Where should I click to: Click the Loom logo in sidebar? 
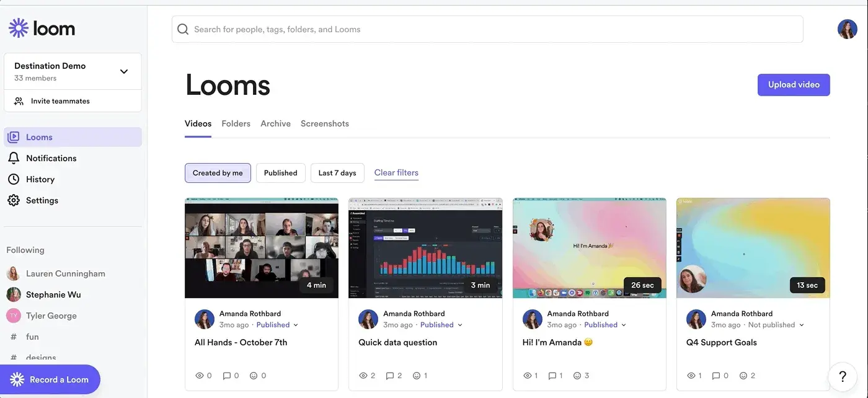coord(42,29)
